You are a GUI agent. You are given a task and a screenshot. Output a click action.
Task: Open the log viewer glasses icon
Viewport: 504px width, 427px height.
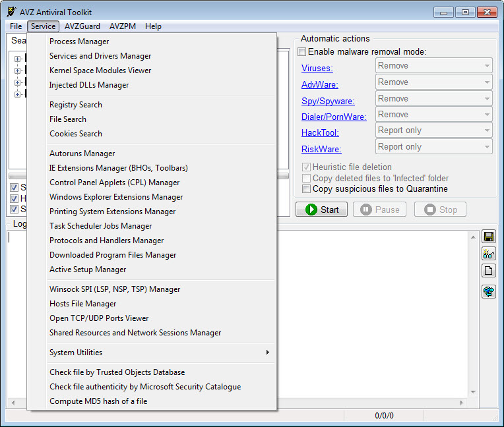pyautogui.click(x=489, y=254)
